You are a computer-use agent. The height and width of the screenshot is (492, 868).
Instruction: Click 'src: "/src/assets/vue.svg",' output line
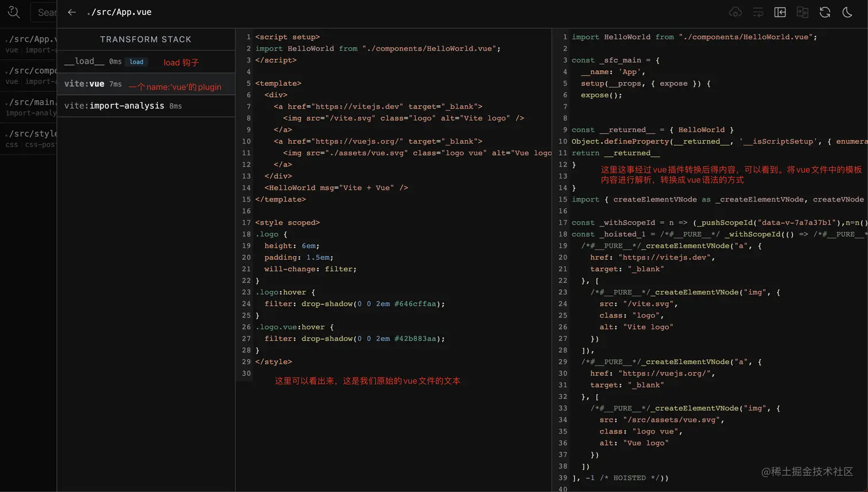(662, 420)
